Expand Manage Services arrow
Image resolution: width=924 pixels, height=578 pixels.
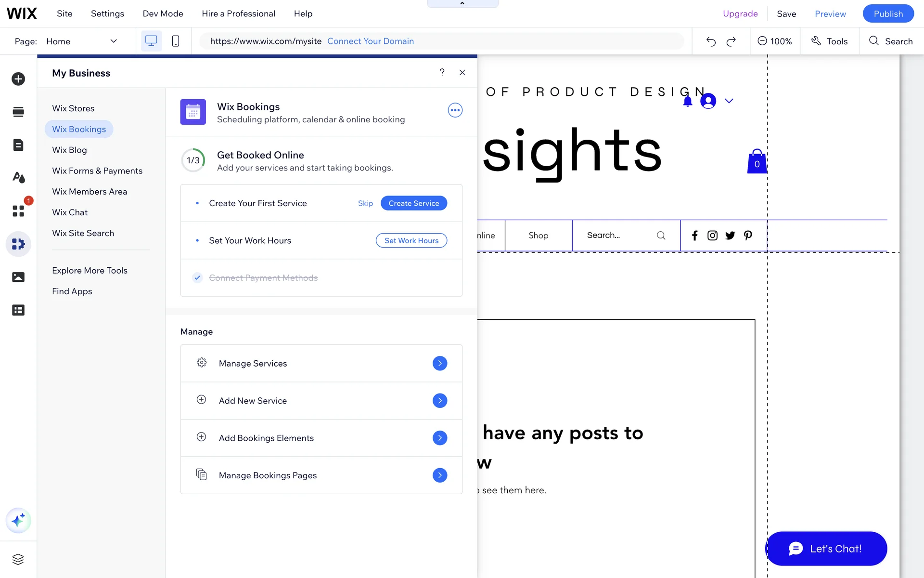coord(439,363)
